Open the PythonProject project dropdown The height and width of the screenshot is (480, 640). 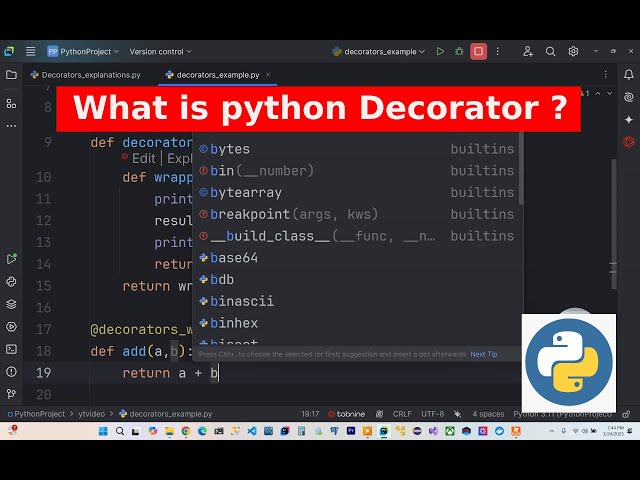pyautogui.click(x=83, y=51)
